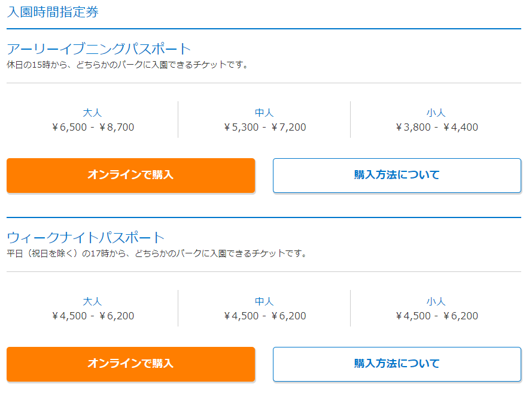Select the 小人 price label under ウィークナイトパスポート
532x399 pixels.
437,300
